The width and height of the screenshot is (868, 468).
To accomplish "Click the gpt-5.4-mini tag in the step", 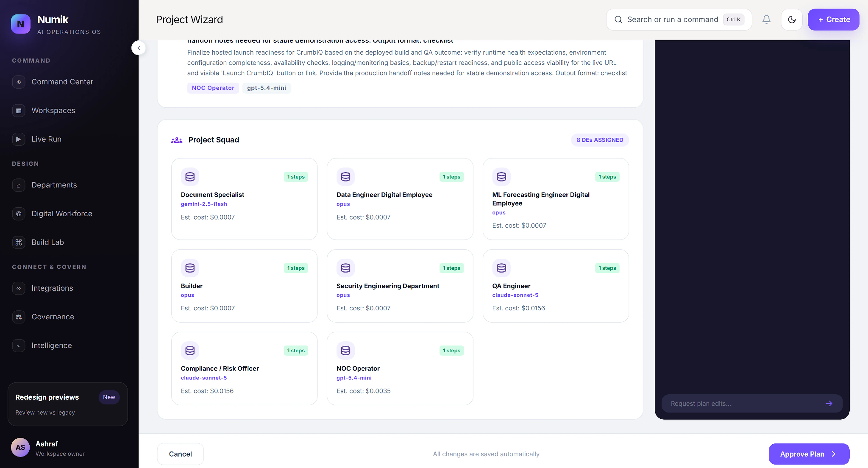I will pyautogui.click(x=267, y=88).
